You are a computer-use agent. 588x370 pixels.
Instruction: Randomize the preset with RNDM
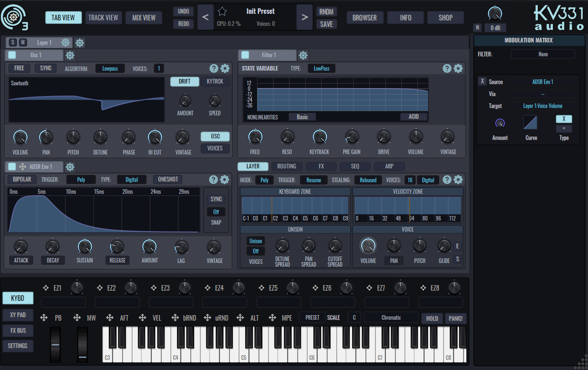click(x=326, y=11)
